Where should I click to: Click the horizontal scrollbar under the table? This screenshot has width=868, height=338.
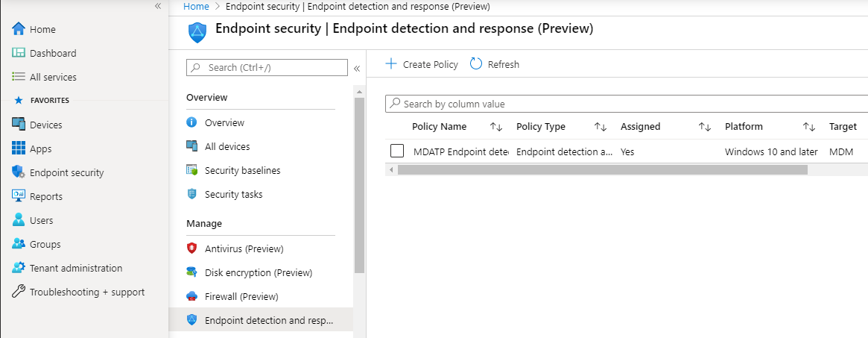(602, 169)
